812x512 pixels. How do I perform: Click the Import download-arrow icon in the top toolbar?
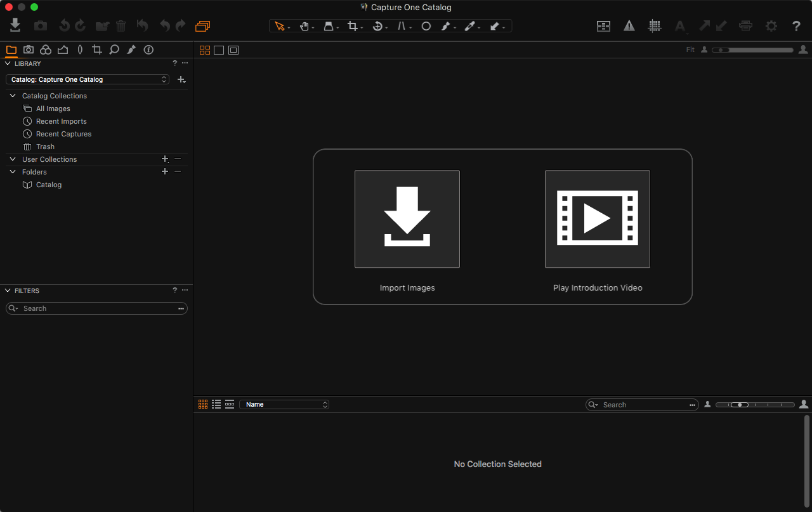[15, 25]
